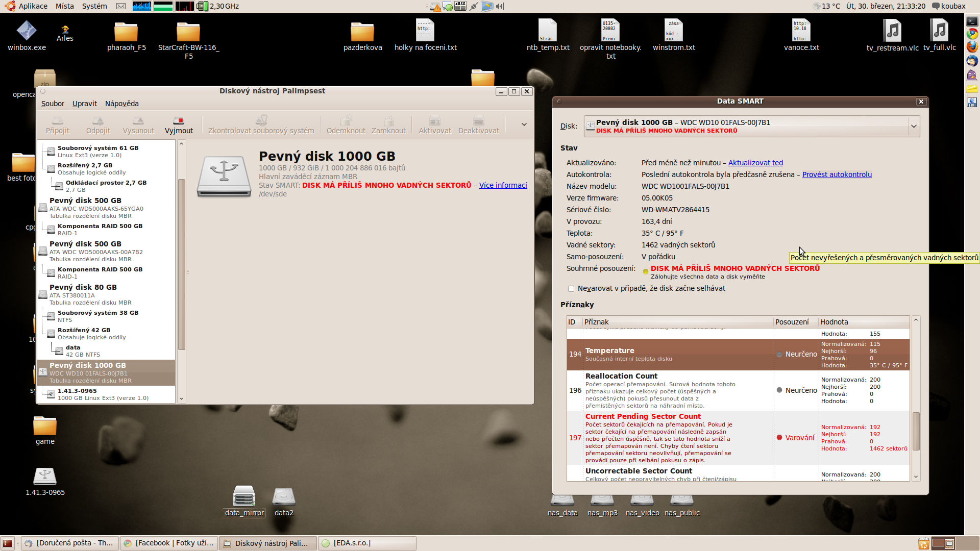The image size is (980, 551).
Task: Select Pevný disk 1000 GB in device list
Action: pyautogui.click(x=106, y=372)
